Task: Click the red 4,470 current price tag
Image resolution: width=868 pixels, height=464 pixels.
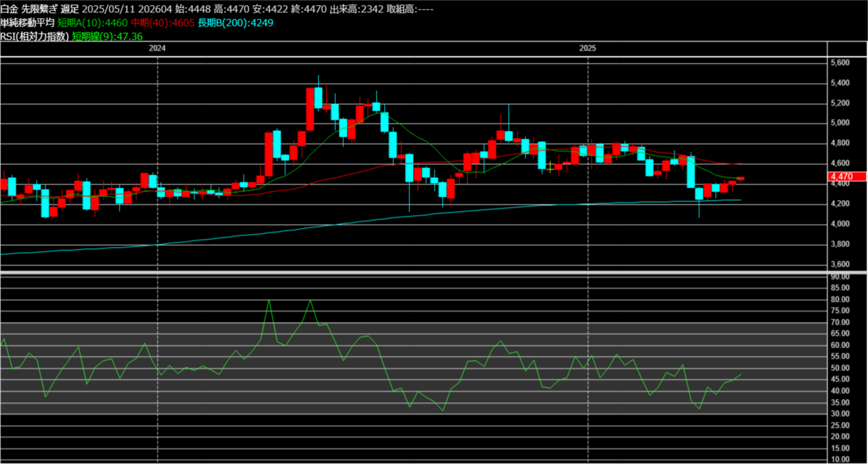Action: click(x=847, y=177)
